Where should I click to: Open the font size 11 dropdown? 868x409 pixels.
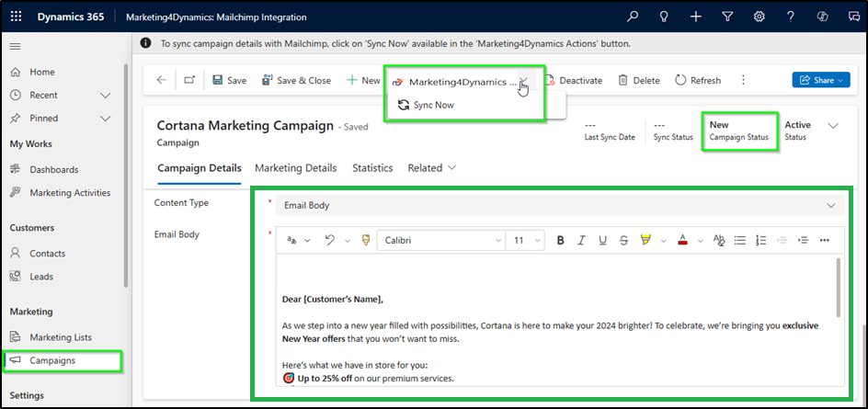click(x=525, y=240)
